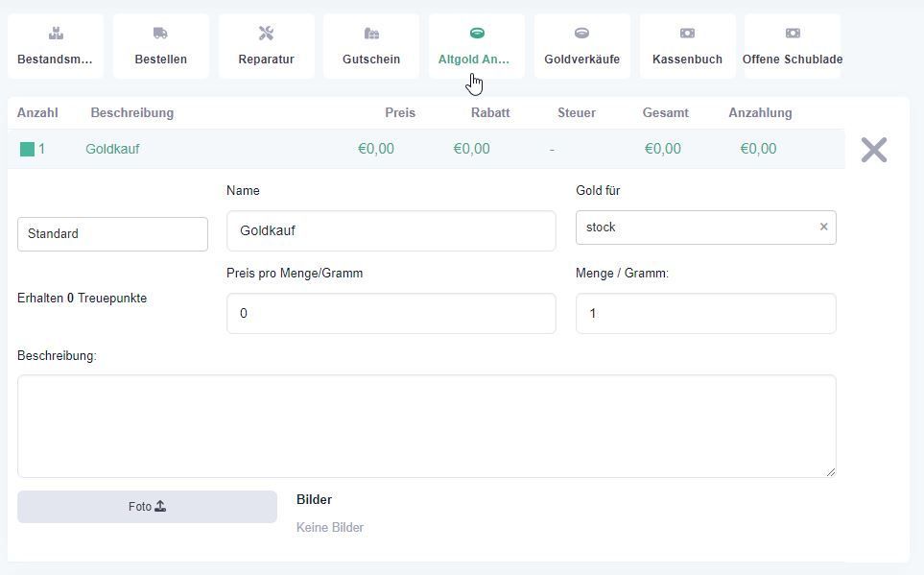Screen dimensions: 924x575
Task: Open the Kassenbuch cash icon
Action: click(x=687, y=33)
